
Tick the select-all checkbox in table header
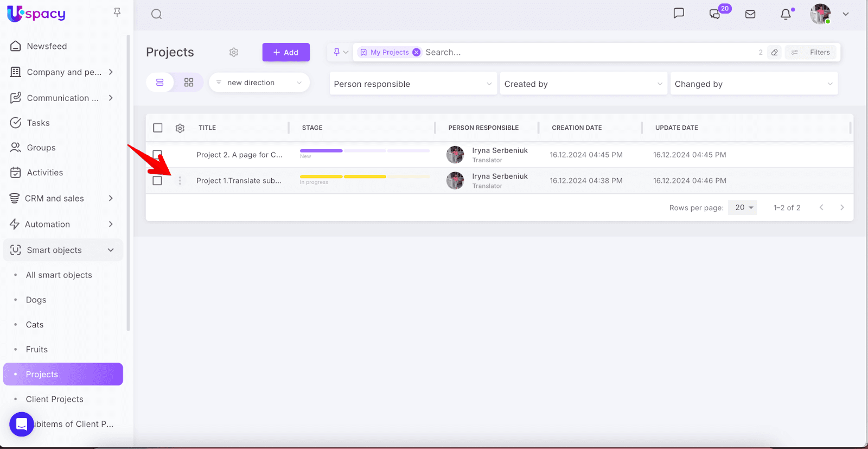click(x=158, y=128)
